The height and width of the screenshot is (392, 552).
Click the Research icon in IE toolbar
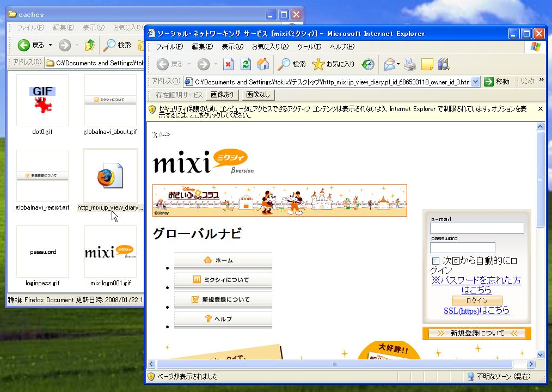click(x=444, y=64)
